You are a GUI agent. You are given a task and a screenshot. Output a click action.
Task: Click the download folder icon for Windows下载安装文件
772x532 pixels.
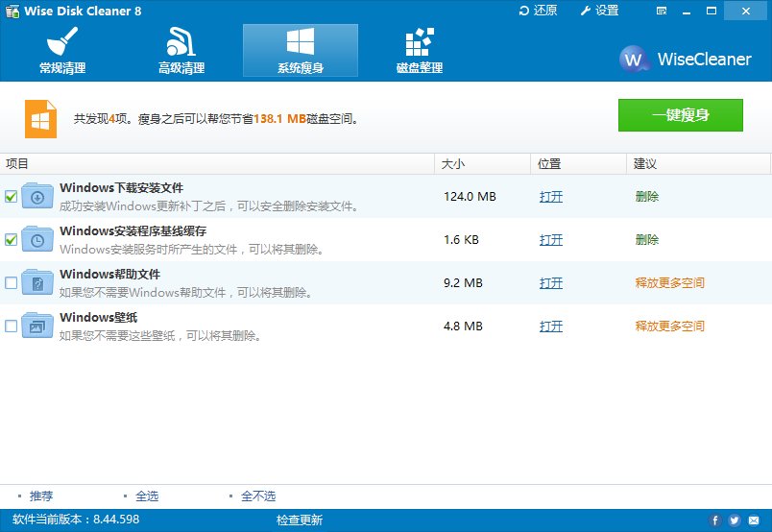37,196
